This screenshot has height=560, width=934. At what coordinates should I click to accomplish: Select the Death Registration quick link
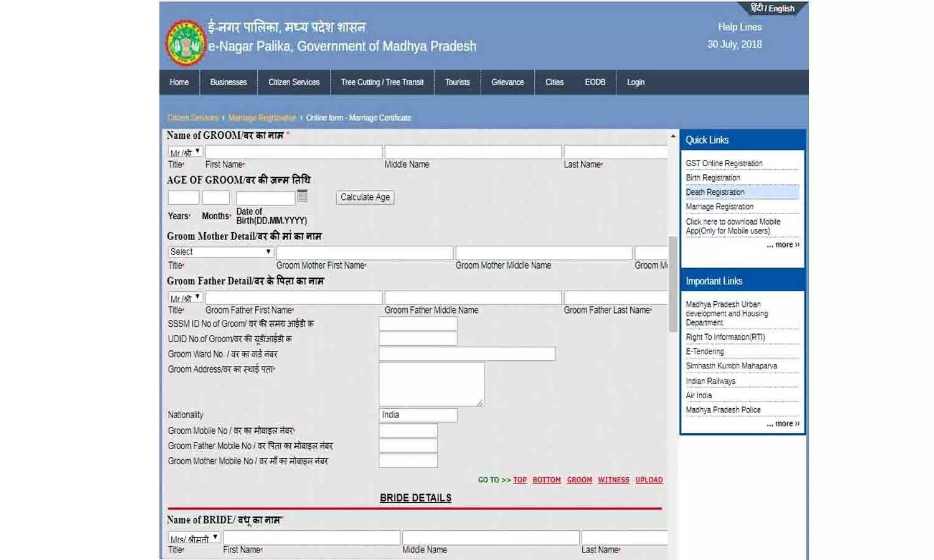click(715, 192)
